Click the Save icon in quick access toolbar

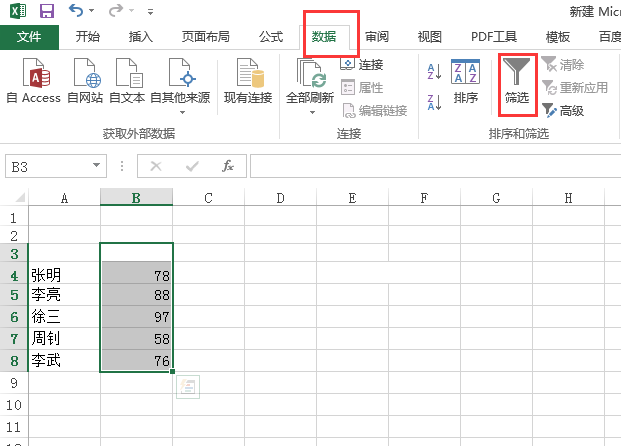click(47, 11)
